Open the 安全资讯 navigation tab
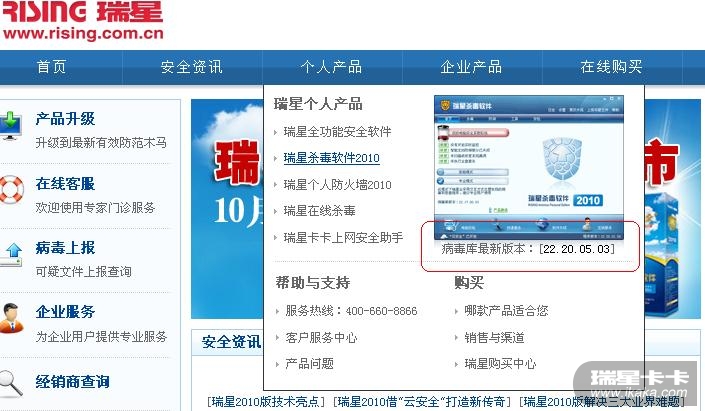This screenshot has width=705, height=411. (192, 67)
